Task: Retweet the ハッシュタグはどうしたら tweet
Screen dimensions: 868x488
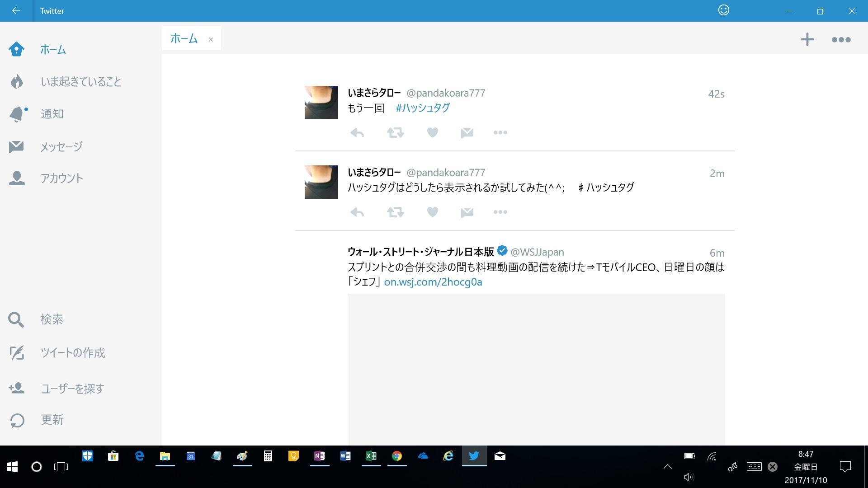Action: coord(396,212)
